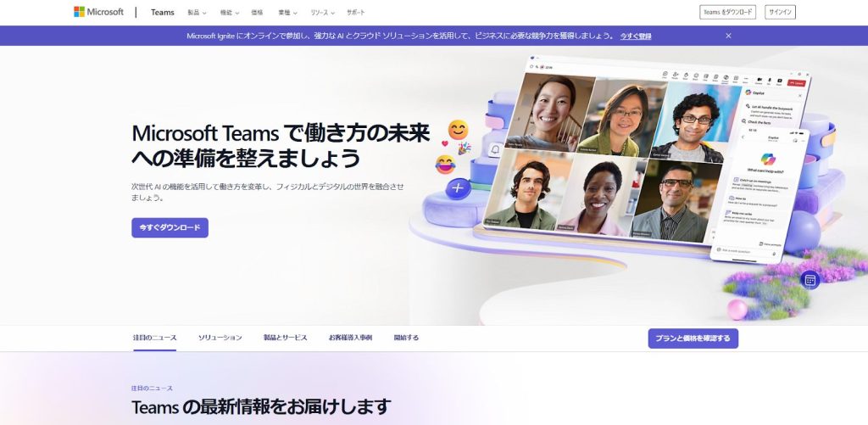Screen dimensions: 868x425
Task: Switch to the ソリューション tab
Action: 220,338
